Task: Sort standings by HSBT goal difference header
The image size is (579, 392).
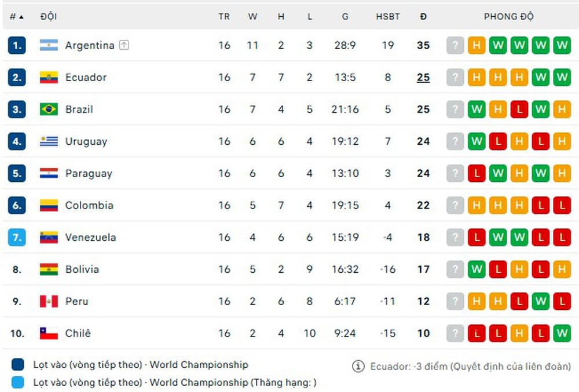Action: click(x=387, y=17)
